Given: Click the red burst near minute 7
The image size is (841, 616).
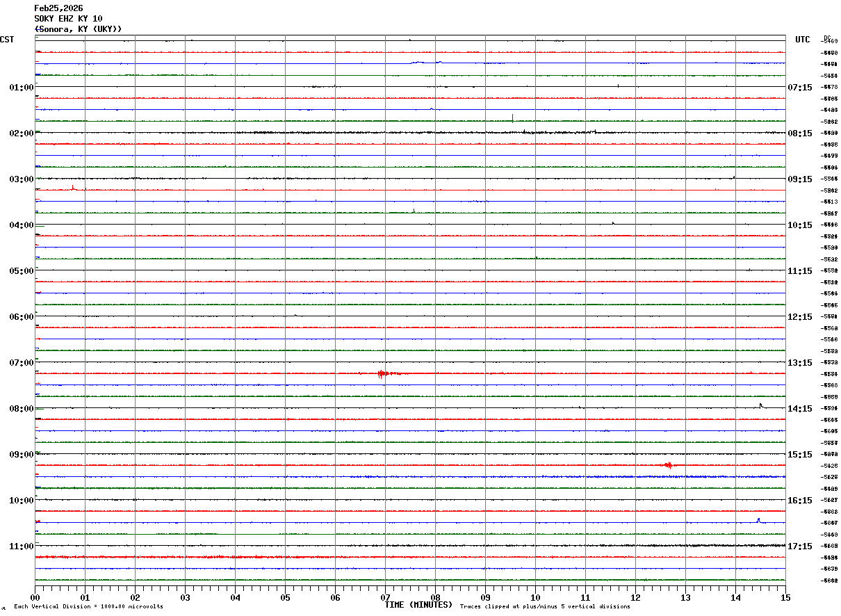Looking at the screenshot, I should [386, 373].
